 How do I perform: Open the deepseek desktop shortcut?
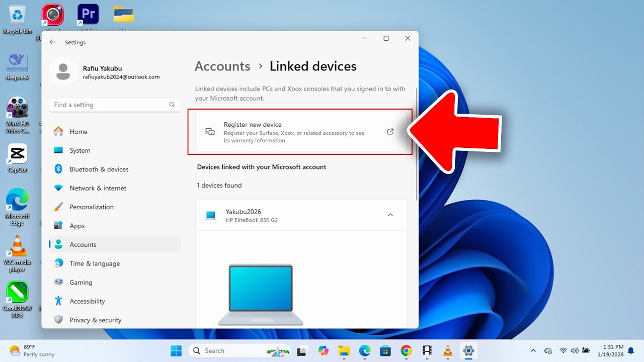tap(18, 66)
